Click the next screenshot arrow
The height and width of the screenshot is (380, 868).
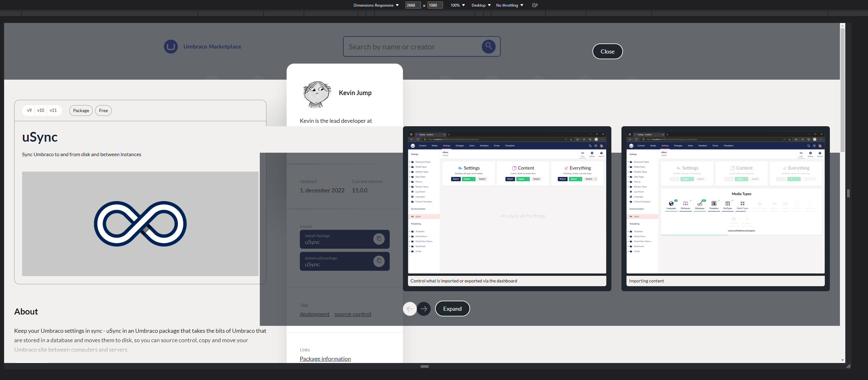(424, 309)
